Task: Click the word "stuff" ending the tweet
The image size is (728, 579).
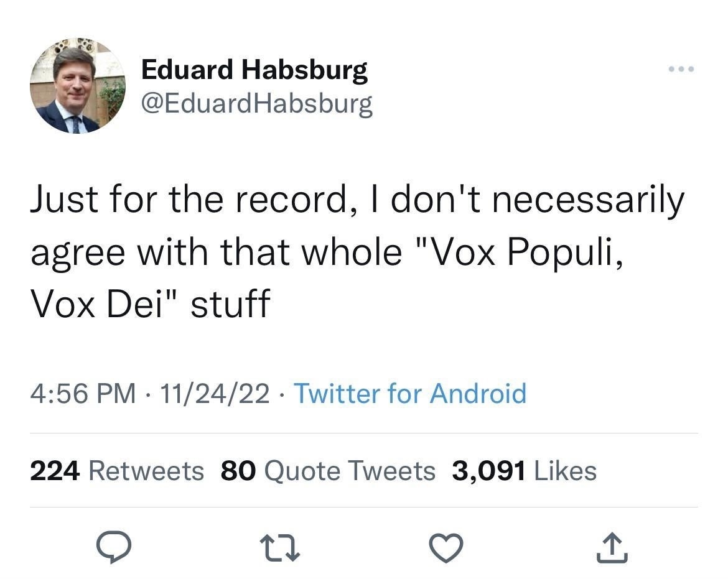Action: tap(230, 305)
